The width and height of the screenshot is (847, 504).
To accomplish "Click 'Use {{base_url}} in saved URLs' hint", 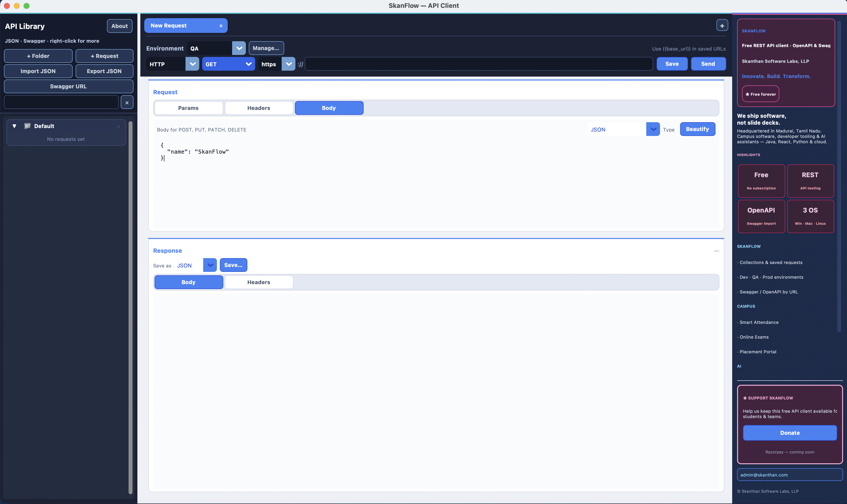I will point(688,49).
